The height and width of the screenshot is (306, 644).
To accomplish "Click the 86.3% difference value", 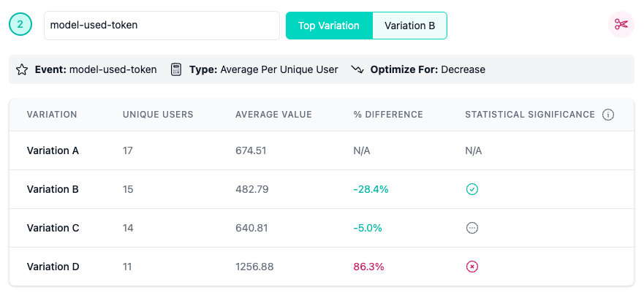I will (x=368, y=267).
